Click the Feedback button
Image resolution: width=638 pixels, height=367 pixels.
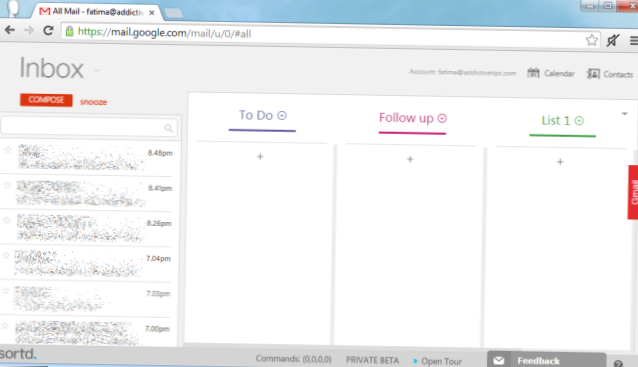546,360
